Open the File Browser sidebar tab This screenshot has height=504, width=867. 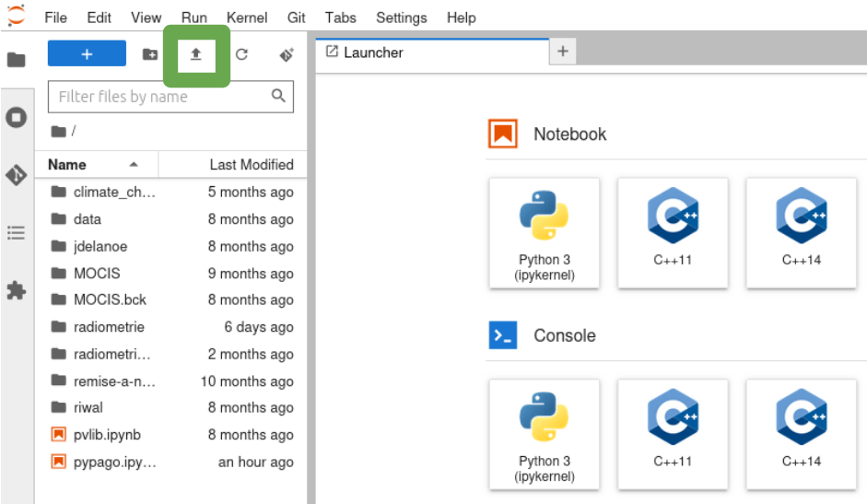pyautogui.click(x=16, y=60)
